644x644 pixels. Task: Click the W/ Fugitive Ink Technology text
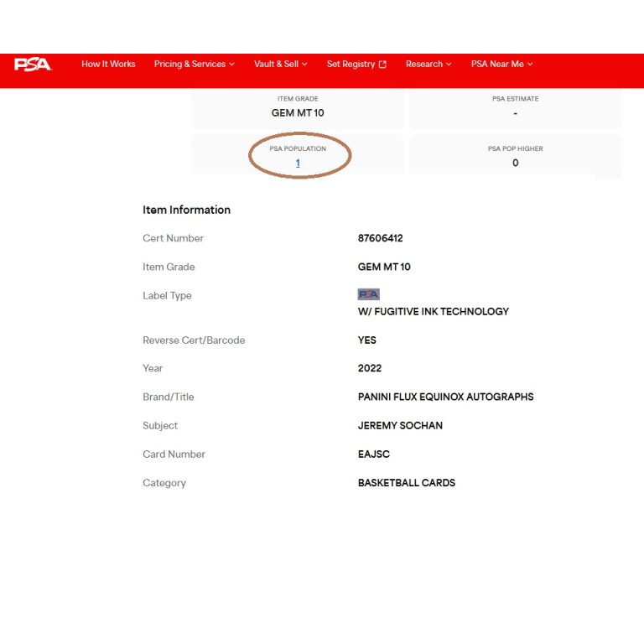click(x=433, y=311)
